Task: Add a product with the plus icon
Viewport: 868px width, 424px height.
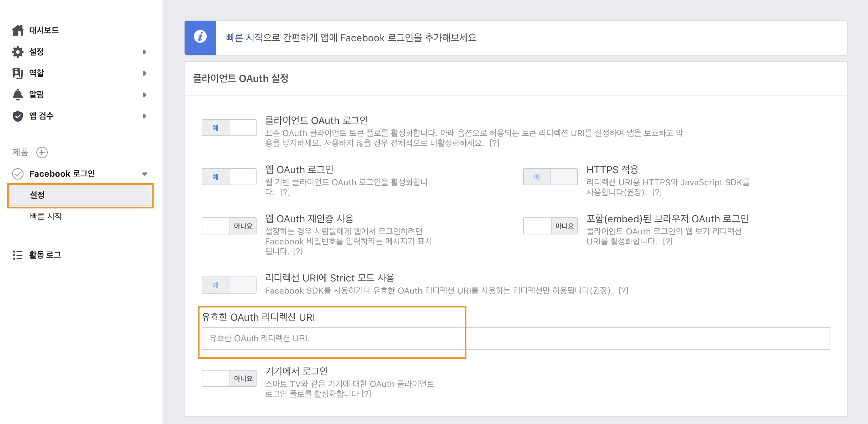Action: [x=42, y=152]
